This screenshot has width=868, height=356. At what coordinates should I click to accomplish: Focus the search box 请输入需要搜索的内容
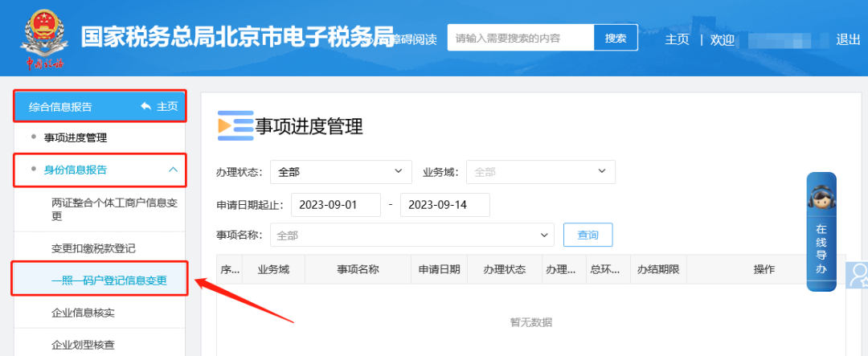pos(520,38)
